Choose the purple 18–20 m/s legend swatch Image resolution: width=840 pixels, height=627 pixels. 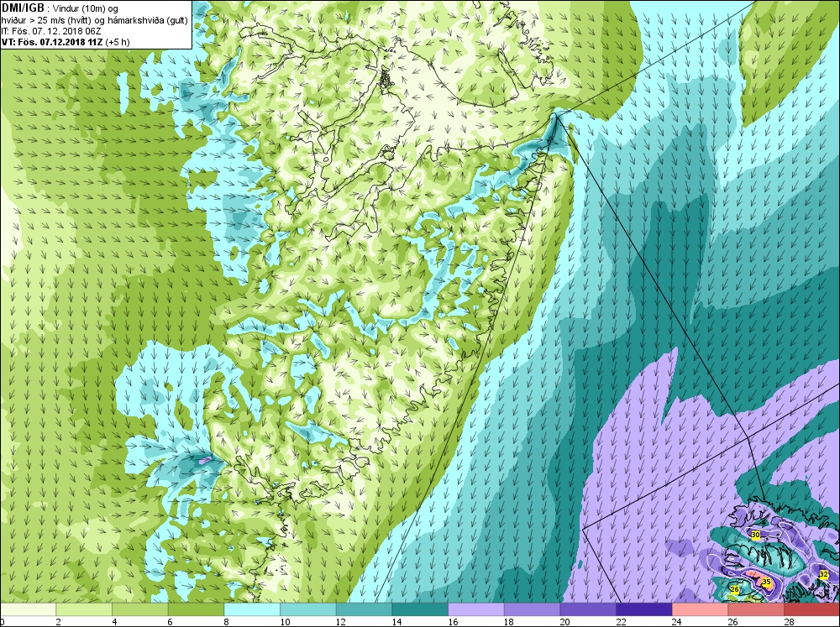532,609
